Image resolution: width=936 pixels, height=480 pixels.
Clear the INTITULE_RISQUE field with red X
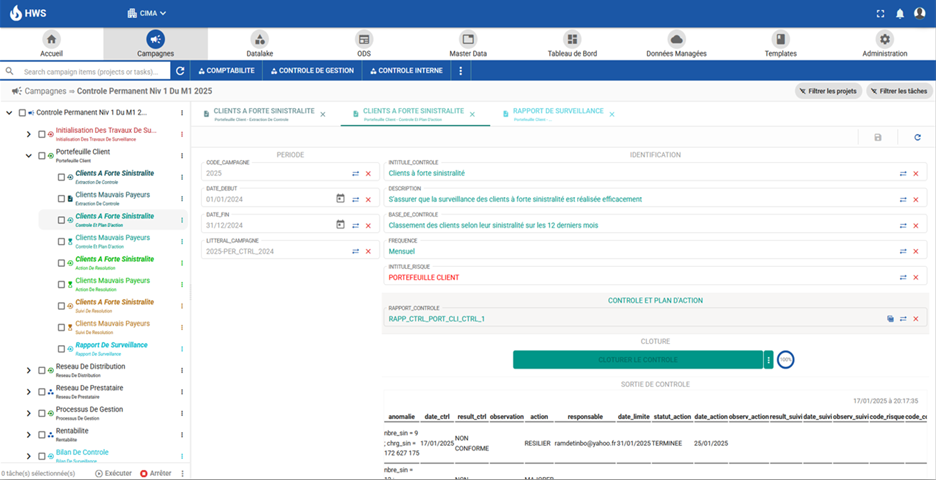[x=915, y=277]
